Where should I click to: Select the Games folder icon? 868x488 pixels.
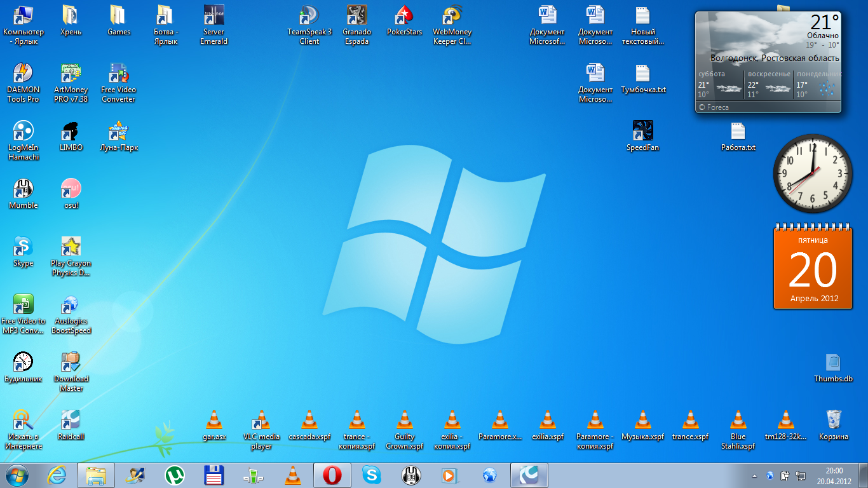pos(118,21)
